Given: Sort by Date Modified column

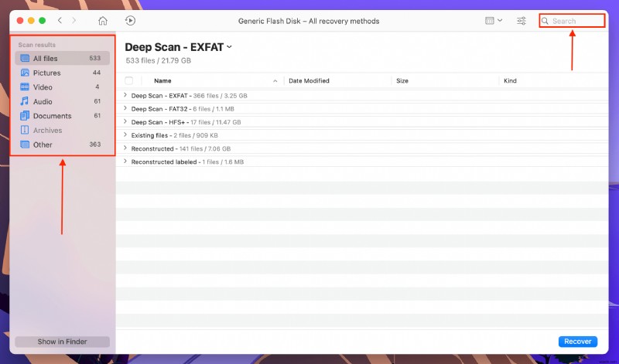Looking at the screenshot, I should tap(309, 81).
